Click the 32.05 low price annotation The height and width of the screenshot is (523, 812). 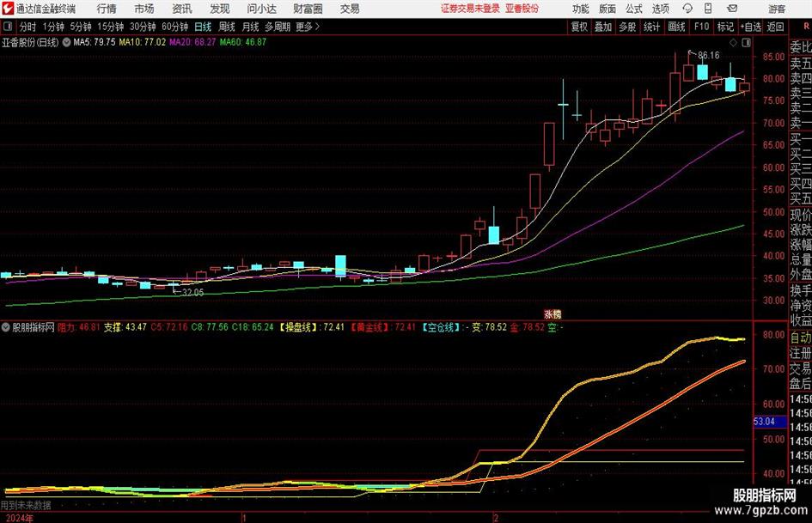192,293
